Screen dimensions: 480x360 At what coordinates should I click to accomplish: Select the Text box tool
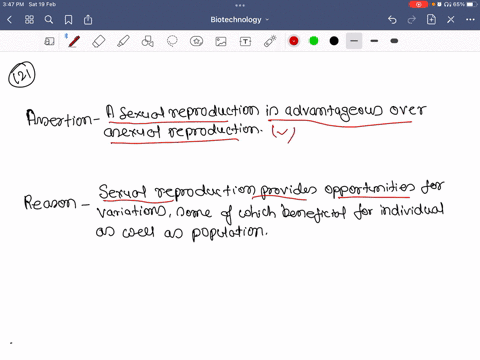[245, 41]
